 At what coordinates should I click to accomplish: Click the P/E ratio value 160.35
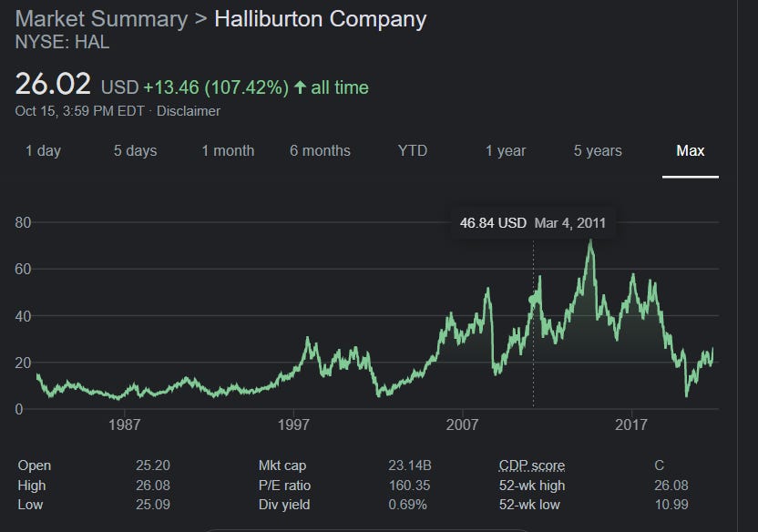pyautogui.click(x=409, y=486)
